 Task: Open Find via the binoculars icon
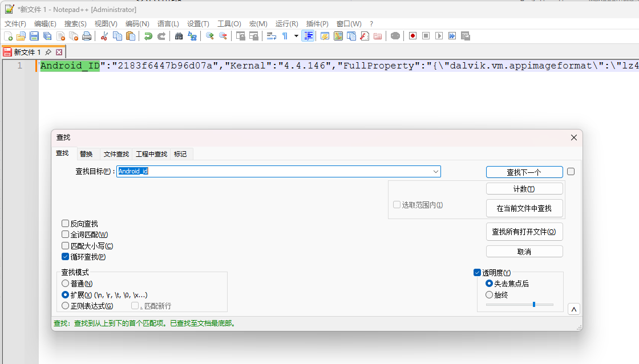[x=179, y=37]
